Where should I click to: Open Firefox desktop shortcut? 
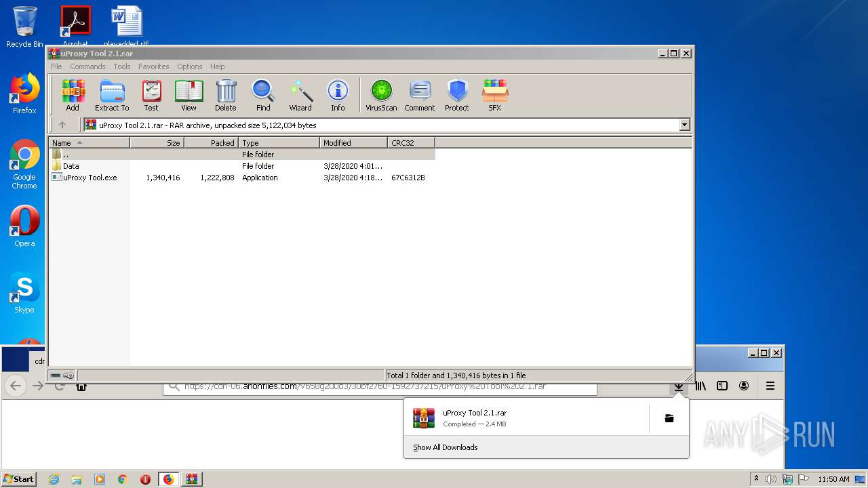click(x=24, y=94)
